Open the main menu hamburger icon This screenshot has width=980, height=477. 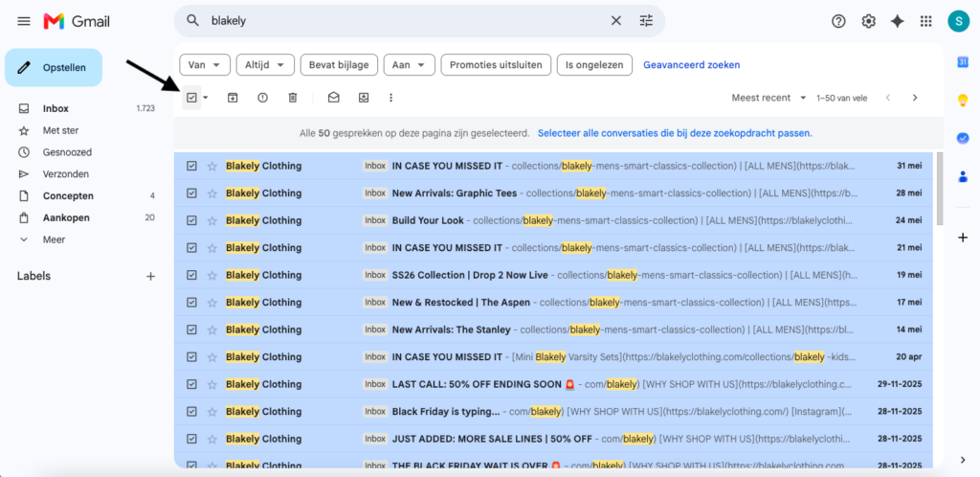click(x=24, y=21)
